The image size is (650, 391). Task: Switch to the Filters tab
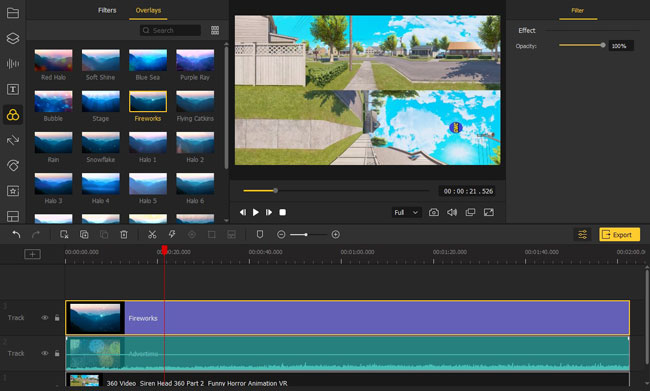[107, 10]
